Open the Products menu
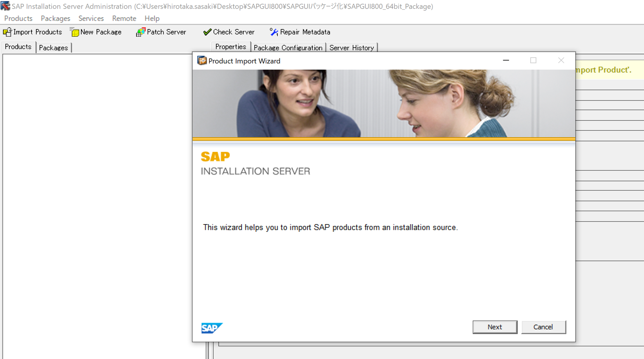Screen dimensions: 644x359 (x=18, y=18)
